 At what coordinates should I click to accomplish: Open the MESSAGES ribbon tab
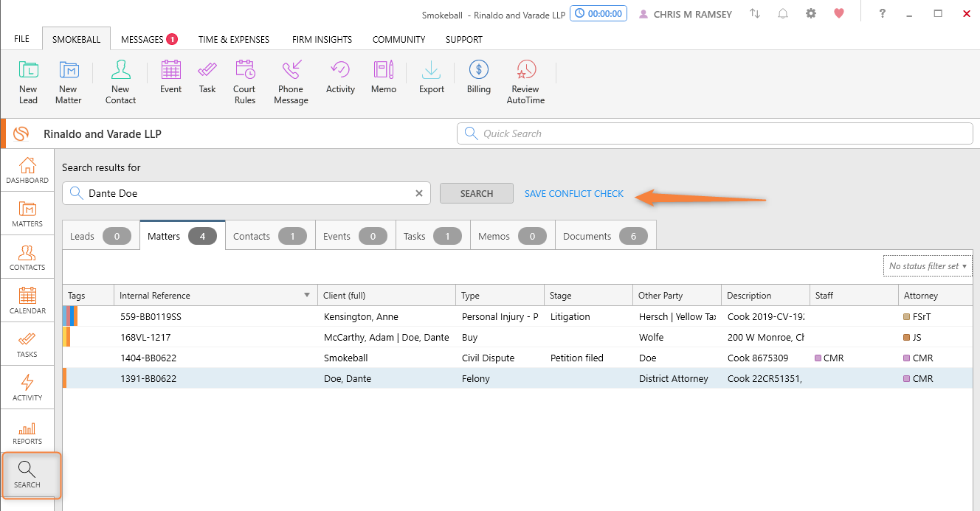point(149,39)
